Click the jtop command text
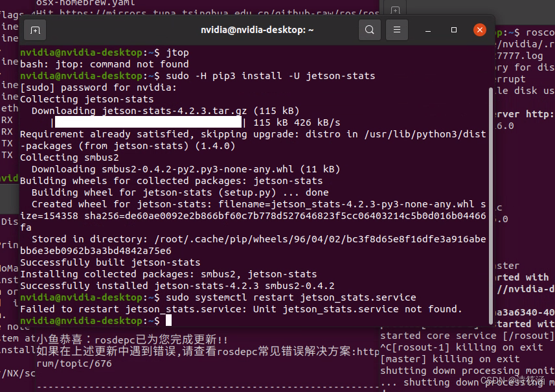This screenshot has width=555, height=392. (x=177, y=52)
